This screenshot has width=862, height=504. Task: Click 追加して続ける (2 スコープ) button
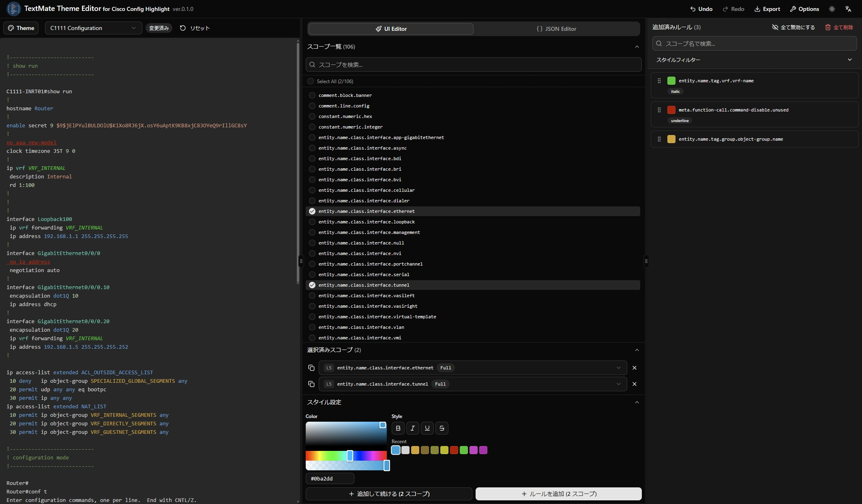coord(389,494)
